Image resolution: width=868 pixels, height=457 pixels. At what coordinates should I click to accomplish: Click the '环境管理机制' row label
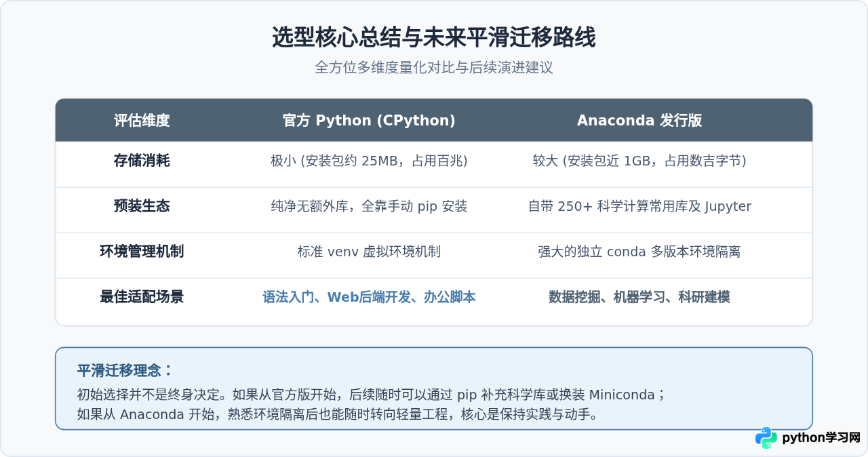pyautogui.click(x=142, y=252)
